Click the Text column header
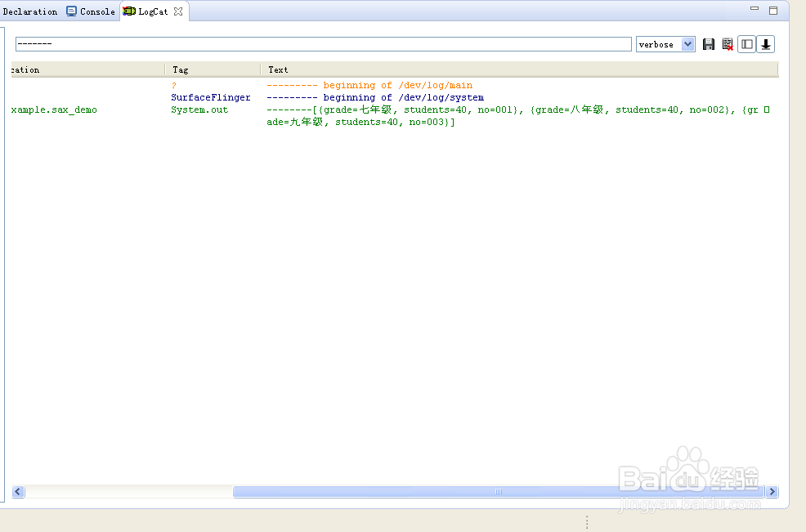806x532 pixels. tap(520, 69)
